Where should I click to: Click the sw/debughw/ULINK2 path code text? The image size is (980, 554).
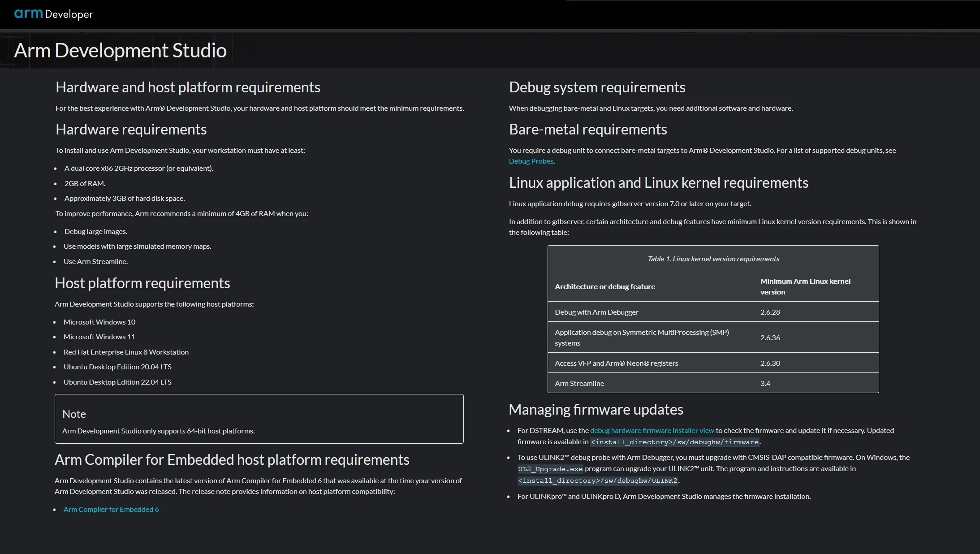[598, 481]
